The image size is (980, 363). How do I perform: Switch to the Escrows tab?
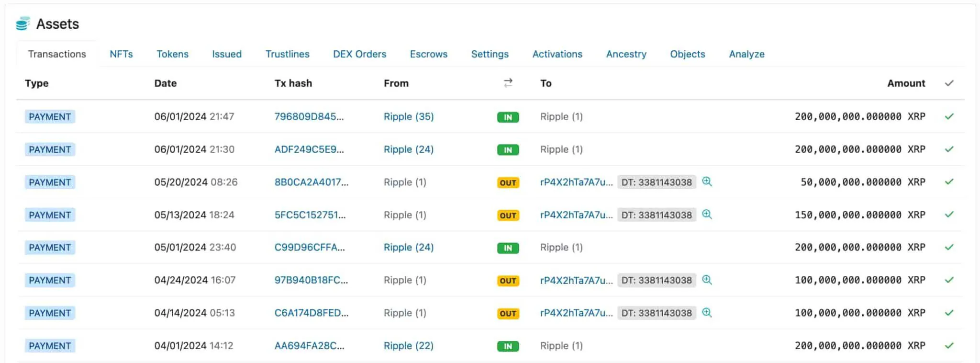coord(428,54)
